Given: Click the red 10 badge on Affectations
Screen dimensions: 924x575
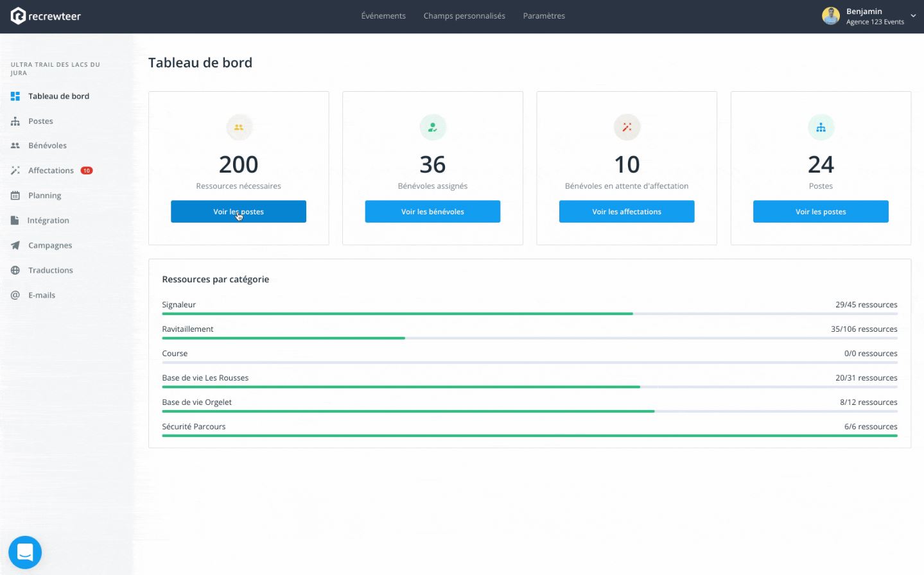Looking at the screenshot, I should [x=87, y=171].
